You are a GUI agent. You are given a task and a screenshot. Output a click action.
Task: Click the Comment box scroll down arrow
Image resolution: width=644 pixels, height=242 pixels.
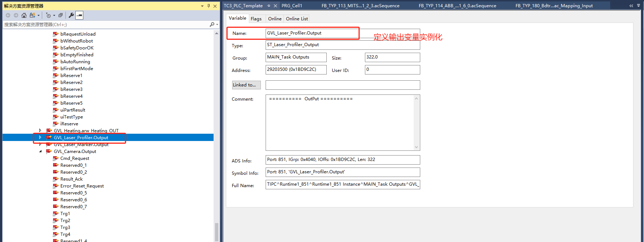pyautogui.click(x=417, y=147)
